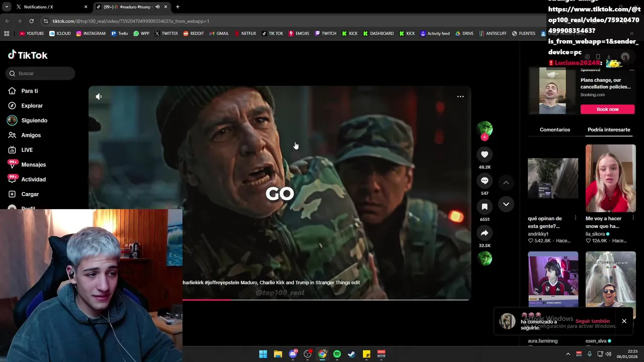Open Discord from the taskbar
This screenshot has width=644, height=362.
point(293,354)
